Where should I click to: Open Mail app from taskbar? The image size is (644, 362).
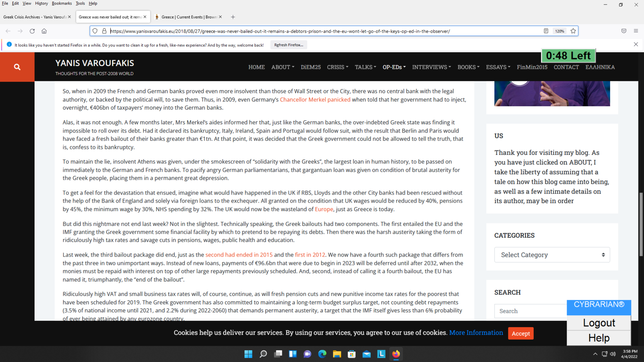(367, 354)
